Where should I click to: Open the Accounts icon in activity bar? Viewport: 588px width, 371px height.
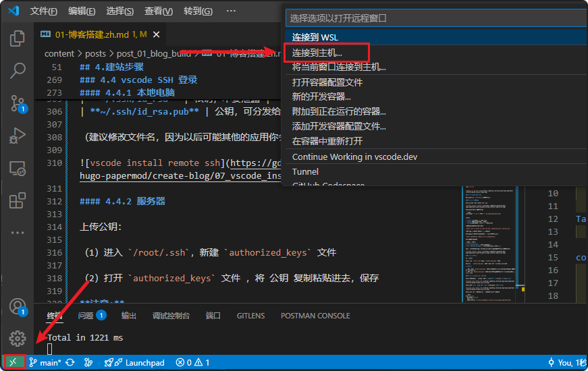tap(17, 307)
